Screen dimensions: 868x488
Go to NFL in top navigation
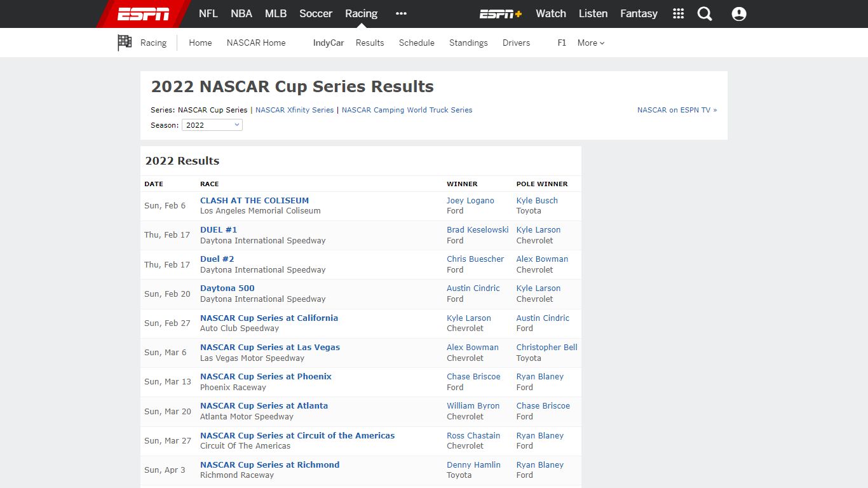(208, 13)
